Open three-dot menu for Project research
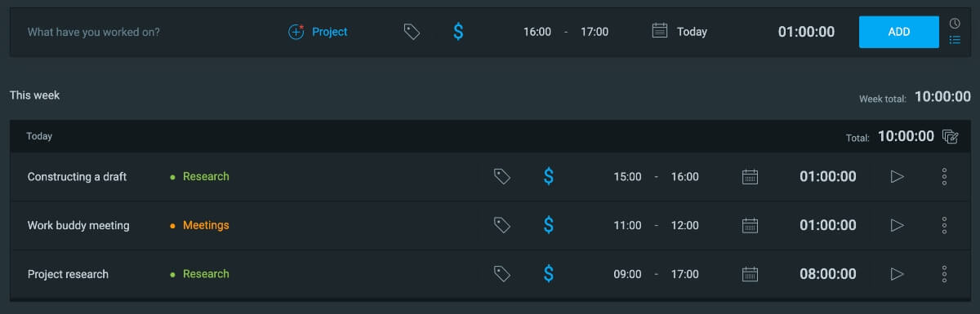 click(x=944, y=274)
